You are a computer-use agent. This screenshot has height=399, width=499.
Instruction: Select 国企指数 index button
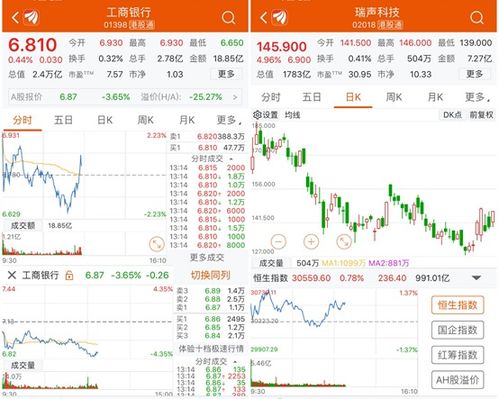(x=457, y=330)
